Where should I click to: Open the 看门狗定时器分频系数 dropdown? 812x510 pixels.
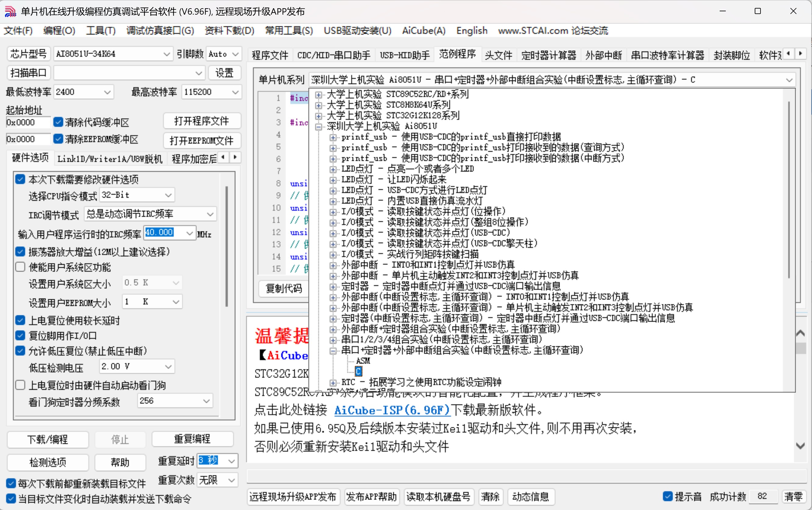tap(205, 401)
